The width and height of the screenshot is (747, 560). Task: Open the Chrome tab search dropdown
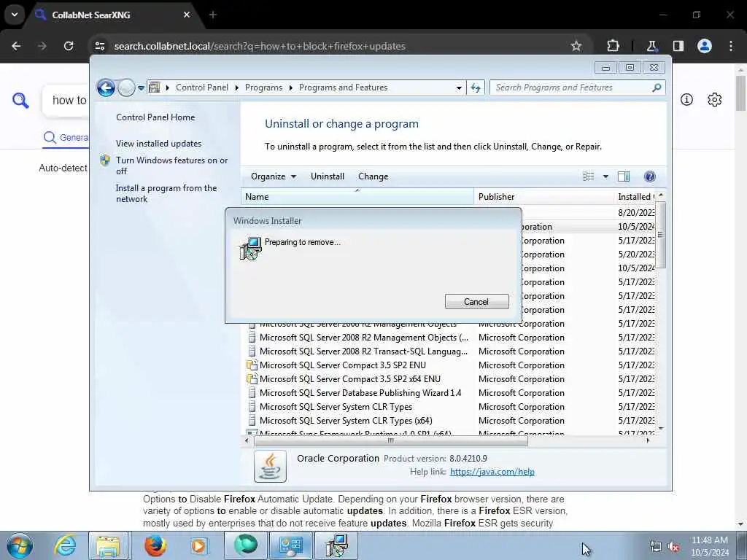click(15, 15)
